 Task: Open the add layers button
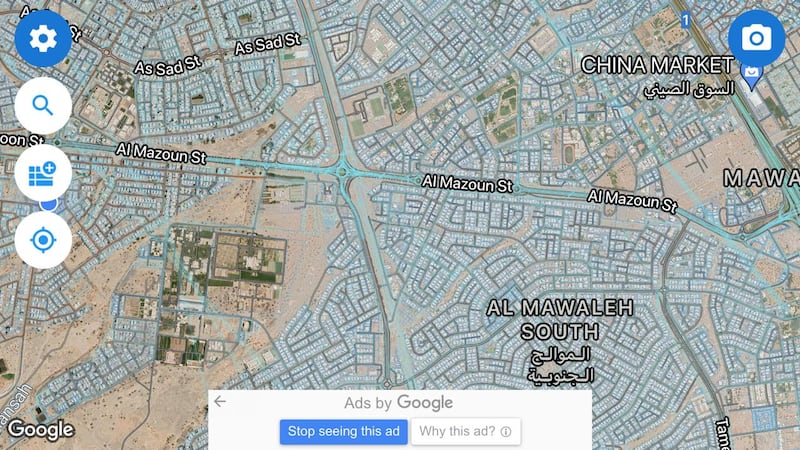pos(43,173)
